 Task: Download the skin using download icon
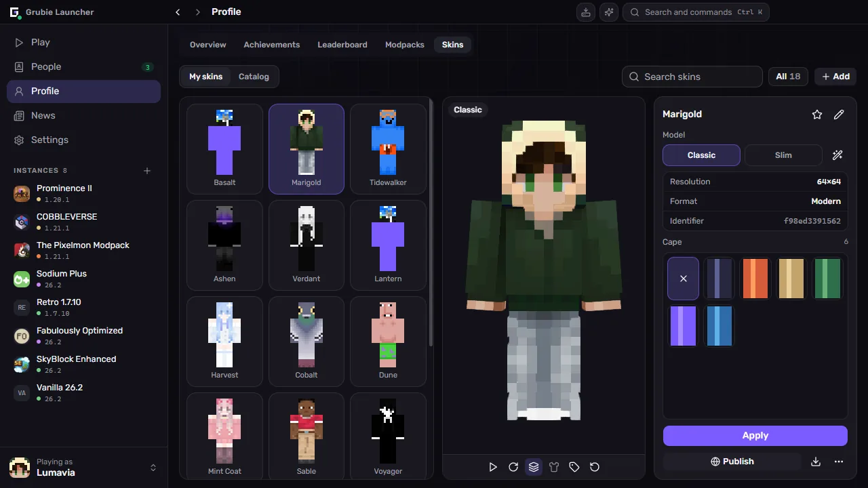(x=816, y=462)
